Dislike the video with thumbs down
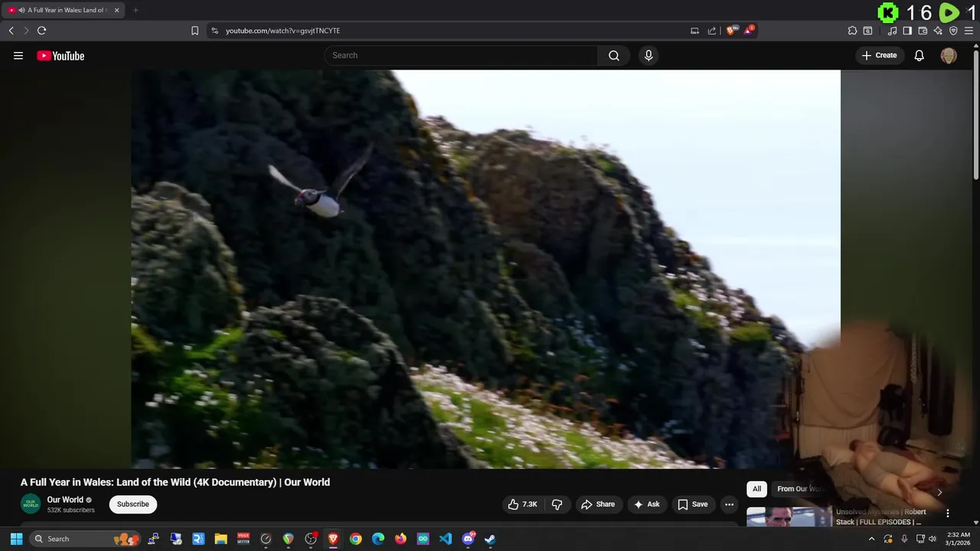This screenshot has width=980, height=551. click(557, 504)
